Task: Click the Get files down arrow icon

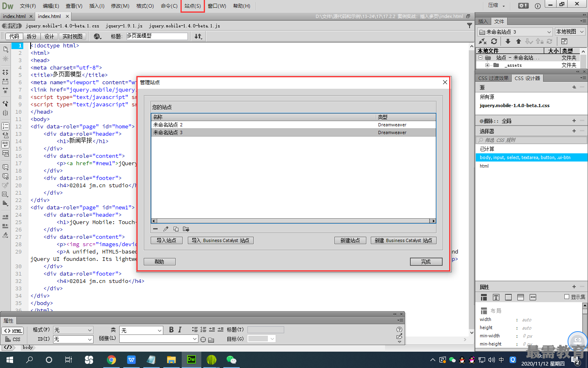Action: pyautogui.click(x=508, y=41)
